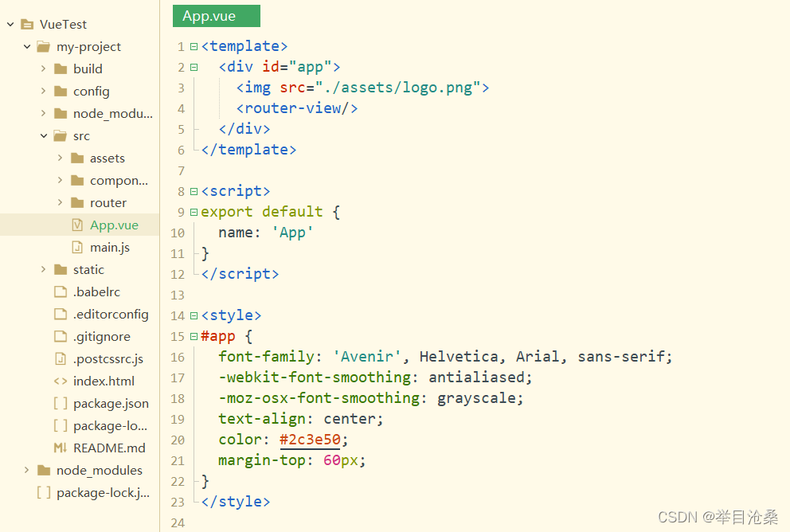This screenshot has width=790, height=532.
Task: Click the main.js JavaScript file icon
Action: pyautogui.click(x=77, y=248)
